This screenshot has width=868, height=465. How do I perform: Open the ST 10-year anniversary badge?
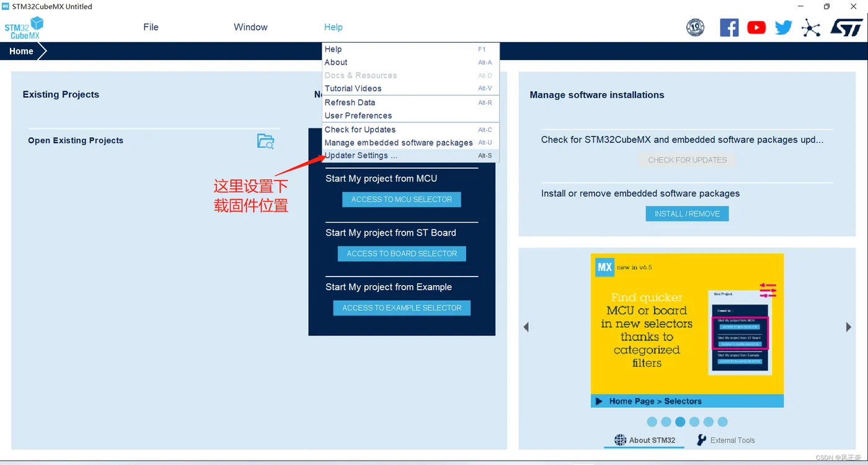pyautogui.click(x=695, y=27)
